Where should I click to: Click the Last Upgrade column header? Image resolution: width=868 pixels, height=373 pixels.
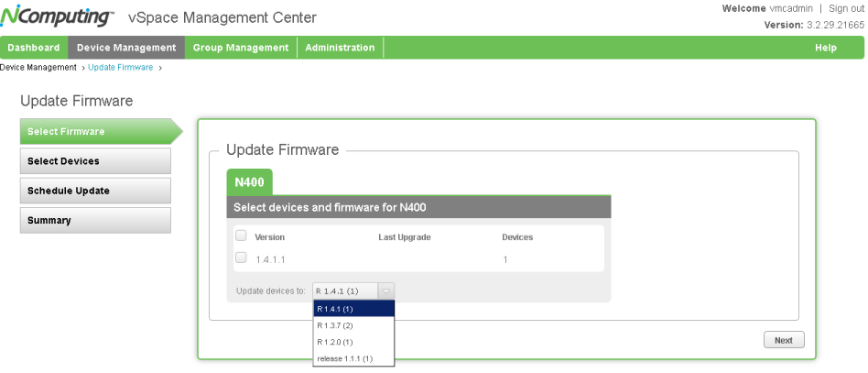(404, 237)
